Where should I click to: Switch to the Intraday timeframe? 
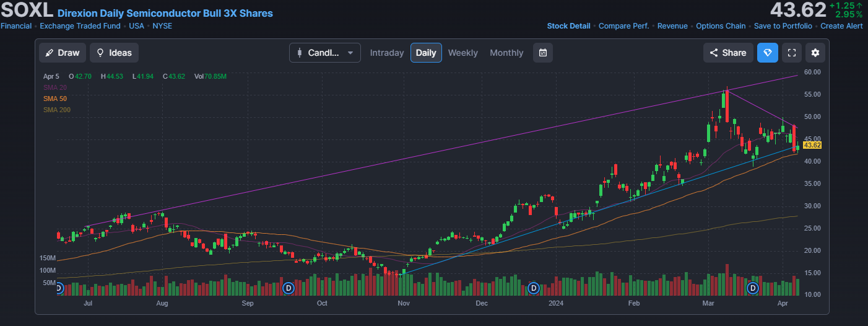(x=387, y=53)
